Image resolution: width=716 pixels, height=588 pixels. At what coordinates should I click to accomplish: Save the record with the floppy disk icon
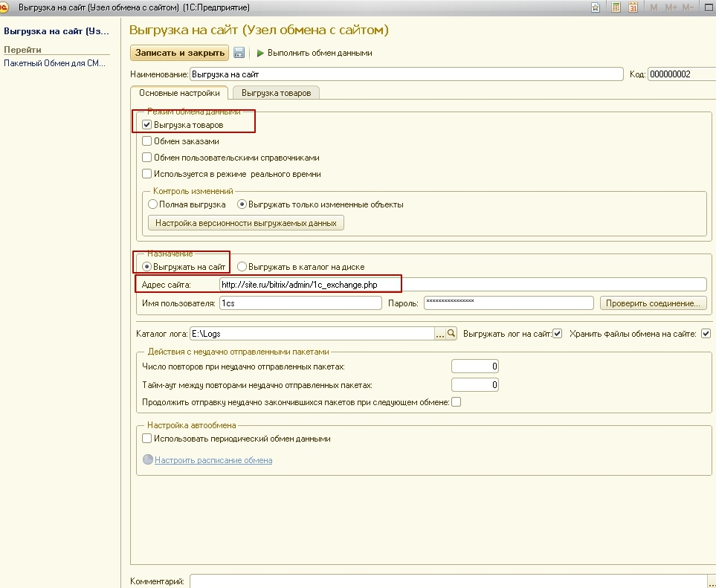[239, 53]
